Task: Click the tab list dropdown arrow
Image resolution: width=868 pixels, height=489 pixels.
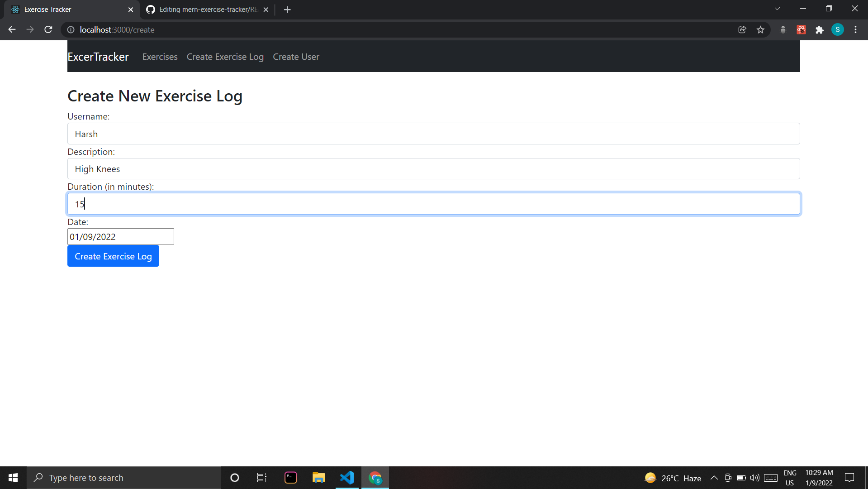Action: tap(777, 8)
